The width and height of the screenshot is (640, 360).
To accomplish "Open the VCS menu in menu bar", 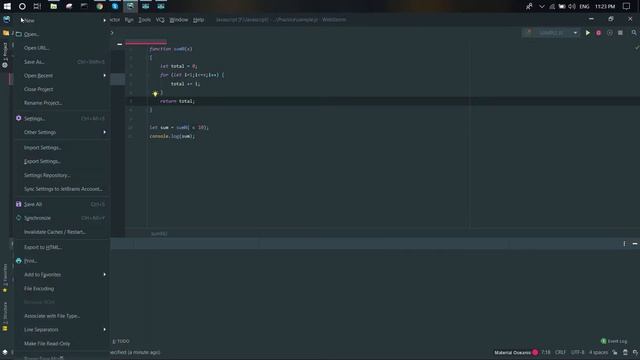I will [160, 20].
